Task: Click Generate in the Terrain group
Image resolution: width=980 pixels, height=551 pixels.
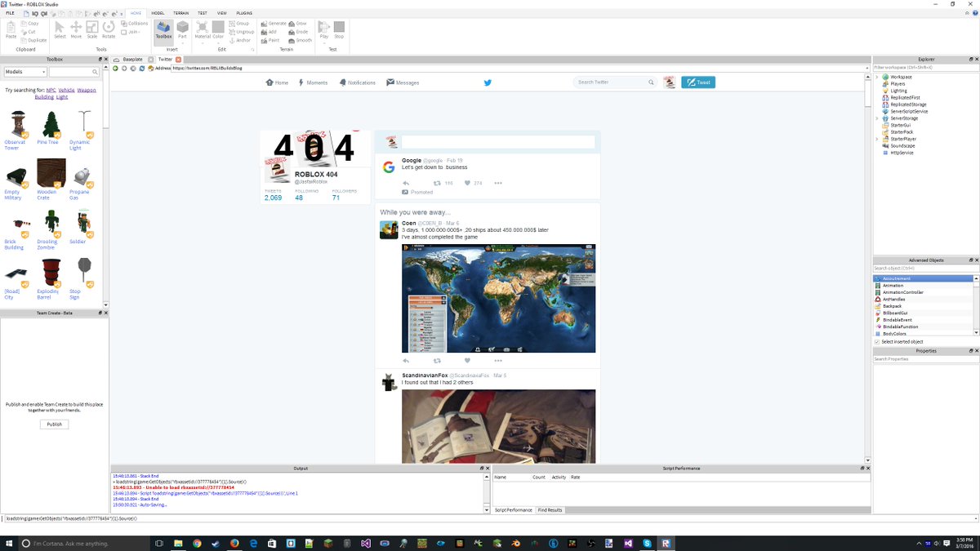Action: pyautogui.click(x=274, y=24)
